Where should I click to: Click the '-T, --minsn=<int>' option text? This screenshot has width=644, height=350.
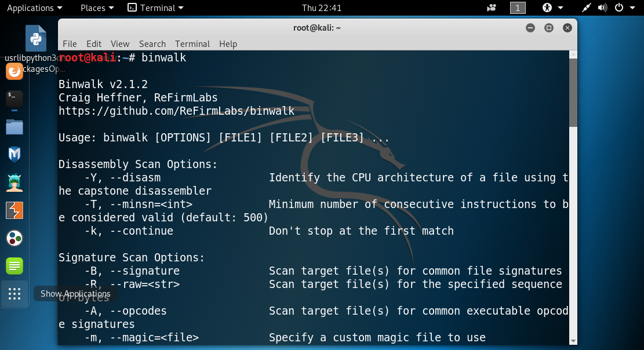click(139, 204)
